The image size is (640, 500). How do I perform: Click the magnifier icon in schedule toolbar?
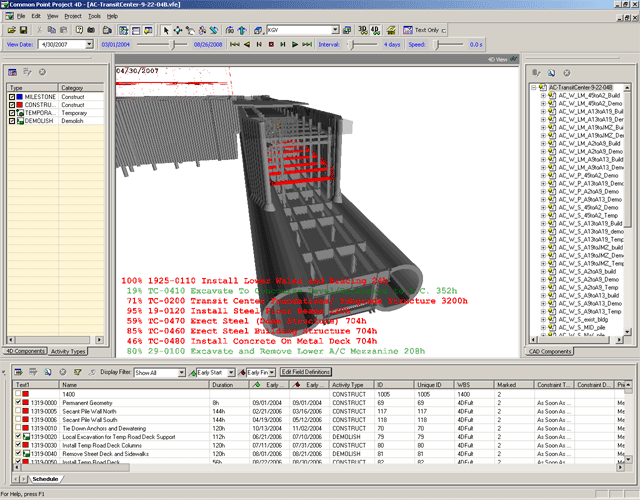pyautogui.click(x=48, y=372)
